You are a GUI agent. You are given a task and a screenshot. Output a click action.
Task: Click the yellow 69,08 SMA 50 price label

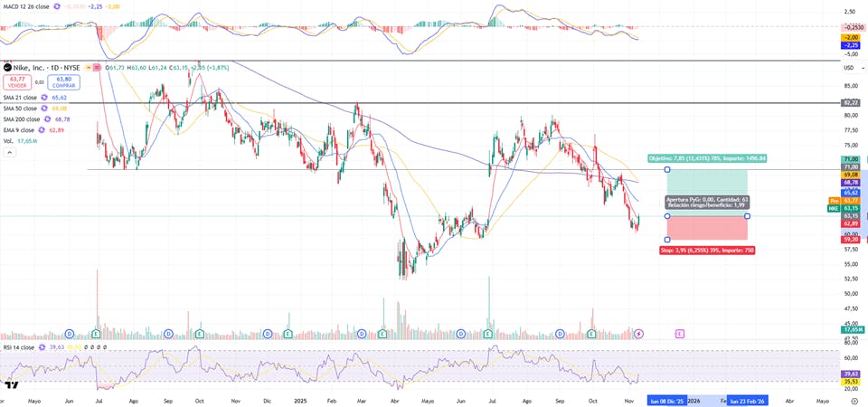850,175
